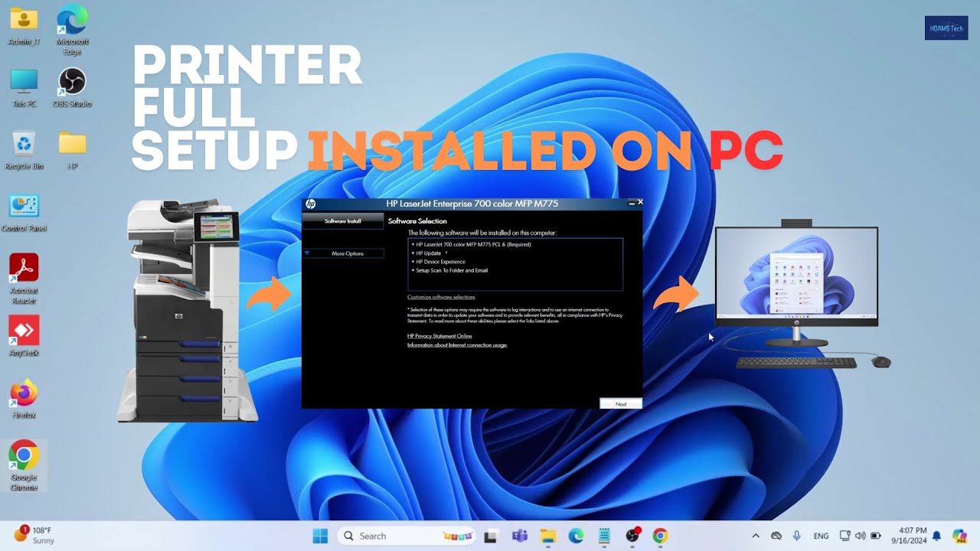Viewport: 980px width, 551px height.
Task: Select the Recycle Bin desktop icon
Action: click(x=24, y=150)
